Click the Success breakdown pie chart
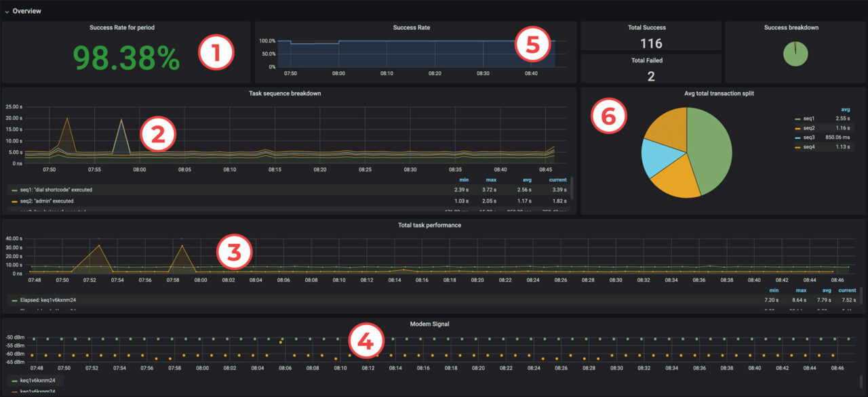This screenshot has height=397, width=868. point(794,54)
